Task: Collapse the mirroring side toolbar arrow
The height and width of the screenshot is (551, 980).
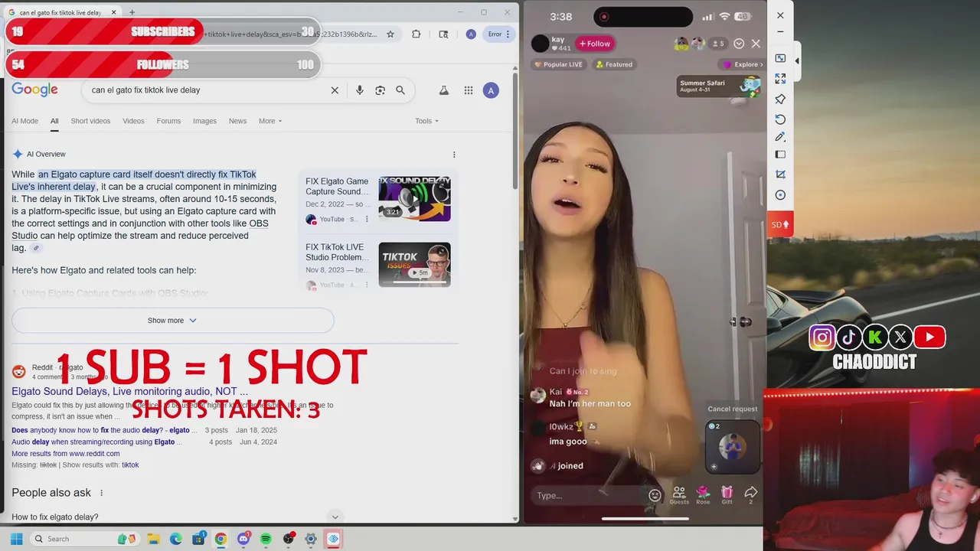Action: tap(797, 61)
